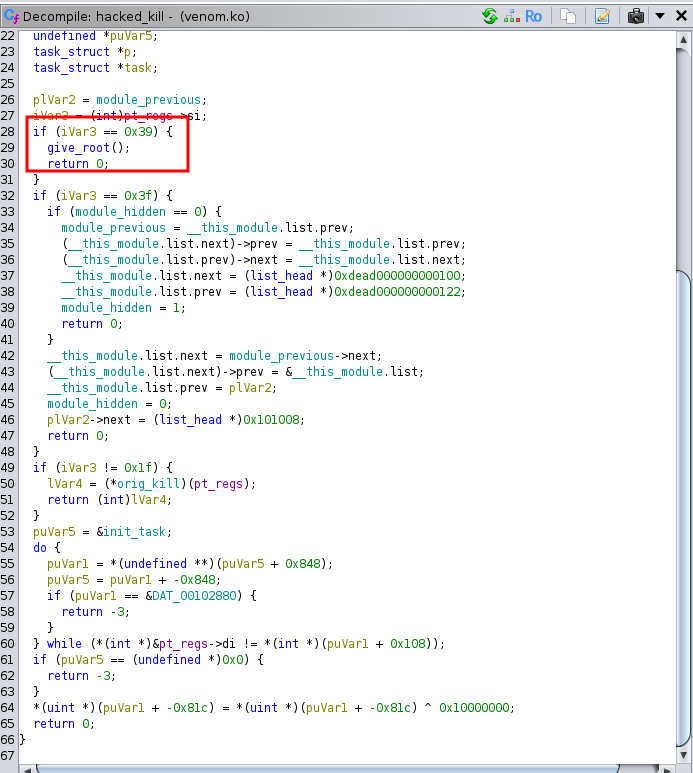Image resolution: width=693 pixels, height=773 pixels.
Task: Click the green Re-decompile refresh icon
Action: [x=489, y=16]
